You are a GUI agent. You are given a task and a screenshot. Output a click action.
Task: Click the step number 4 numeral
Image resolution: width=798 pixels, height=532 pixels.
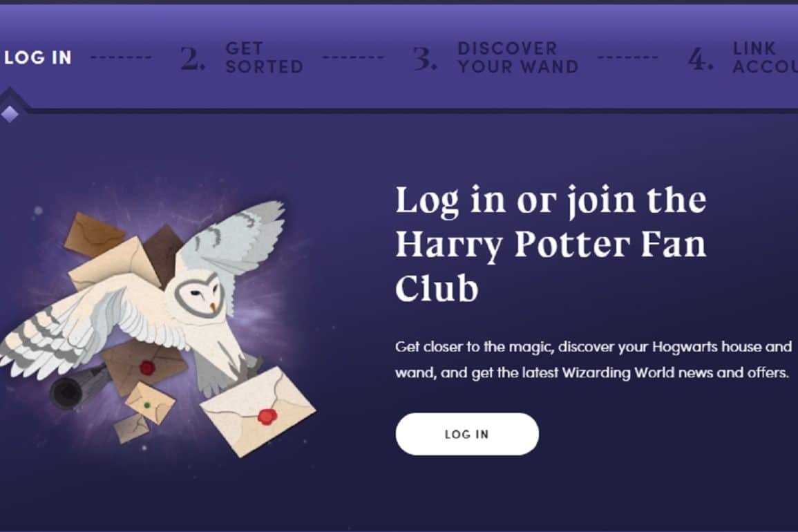click(701, 59)
